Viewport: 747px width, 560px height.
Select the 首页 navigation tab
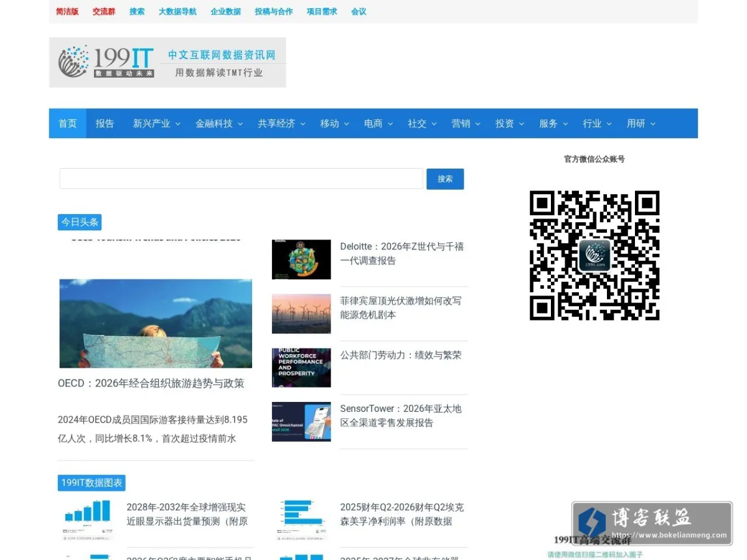68,123
